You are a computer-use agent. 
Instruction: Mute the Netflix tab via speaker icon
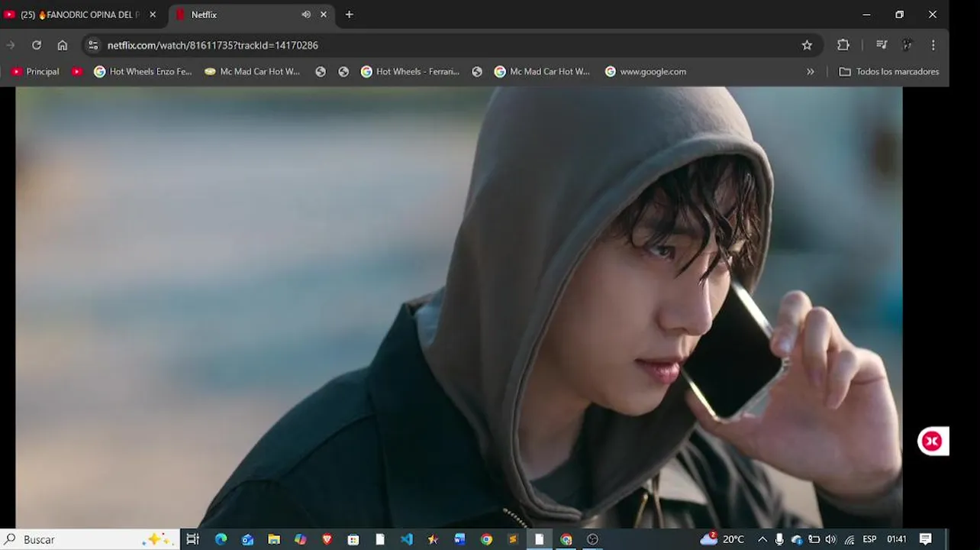(x=306, y=15)
